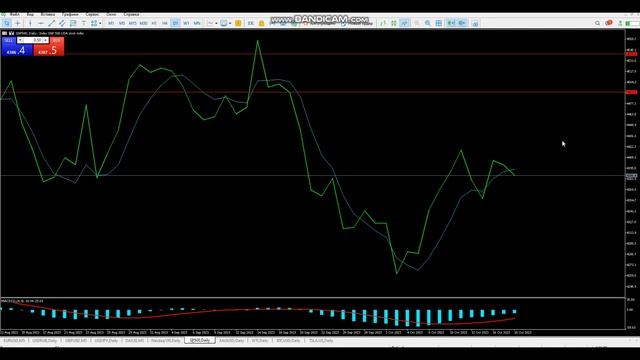Viewport: 640px width, 360px height.
Task: Select the text label tool
Action: 84,23
